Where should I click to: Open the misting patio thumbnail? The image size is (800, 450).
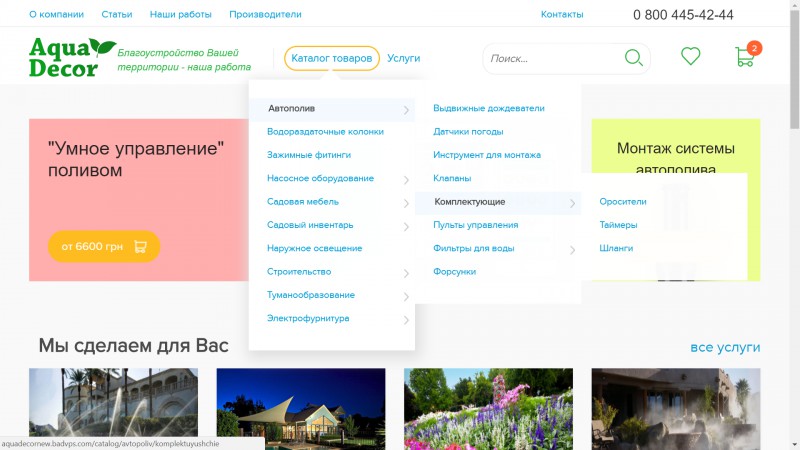coord(676,409)
